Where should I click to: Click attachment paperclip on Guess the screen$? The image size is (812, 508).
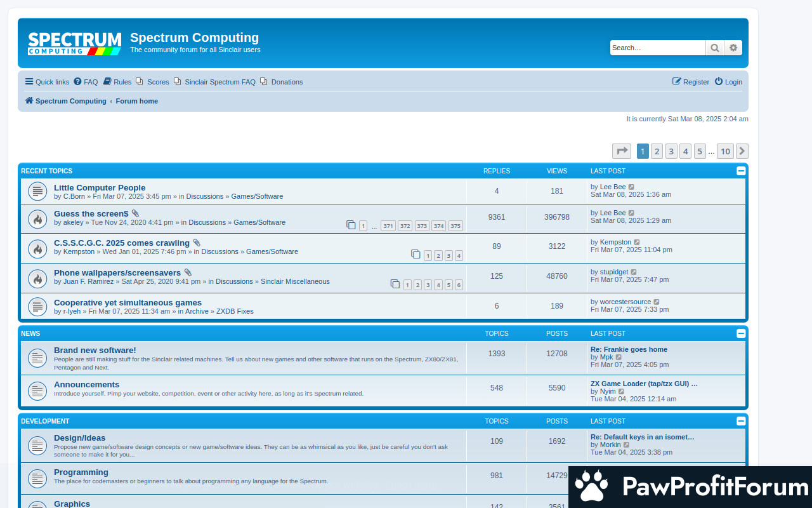tap(135, 214)
